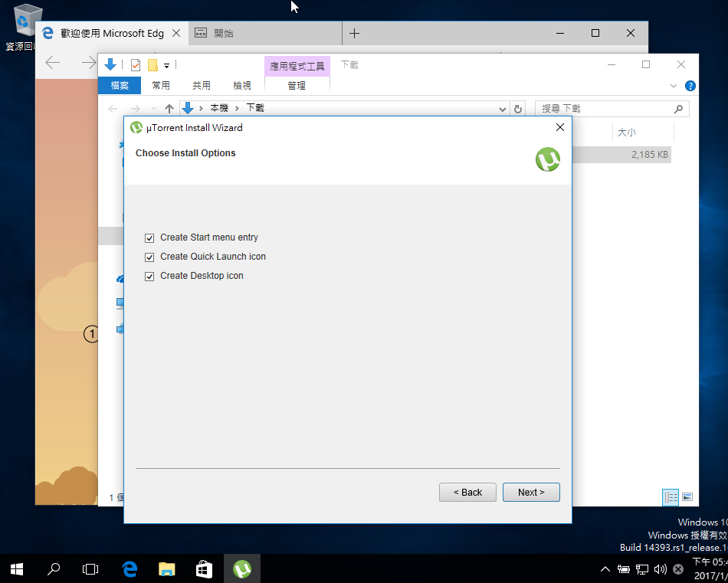This screenshot has height=583, width=728.
Task: Click the network tray icon
Action: (642, 569)
